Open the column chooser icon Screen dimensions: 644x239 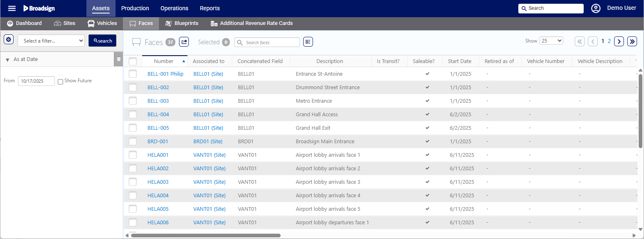[x=308, y=42]
